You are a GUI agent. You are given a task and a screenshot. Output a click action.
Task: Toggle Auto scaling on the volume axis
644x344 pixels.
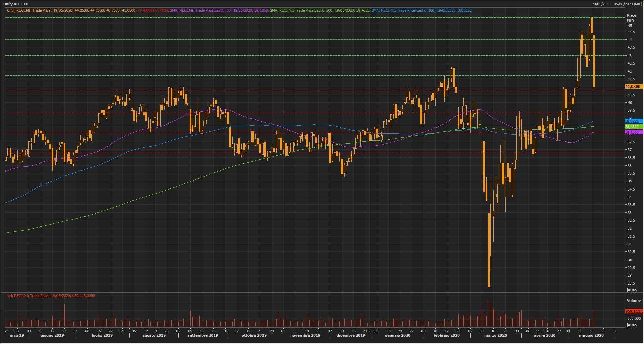click(x=632, y=325)
